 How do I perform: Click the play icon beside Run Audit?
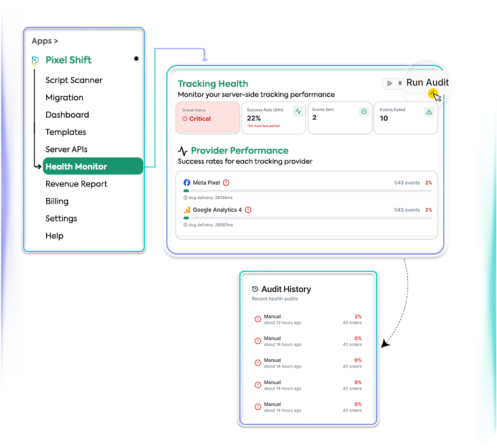[x=390, y=83]
